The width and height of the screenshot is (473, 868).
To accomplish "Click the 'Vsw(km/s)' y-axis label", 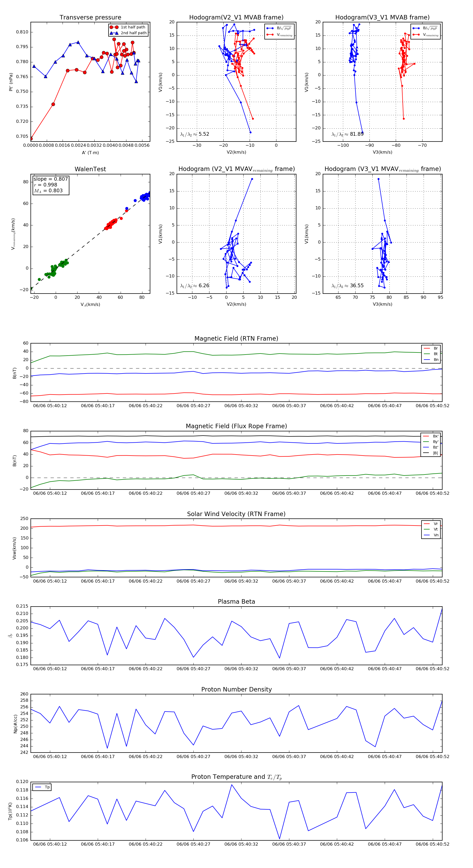I will [x=14, y=548].
